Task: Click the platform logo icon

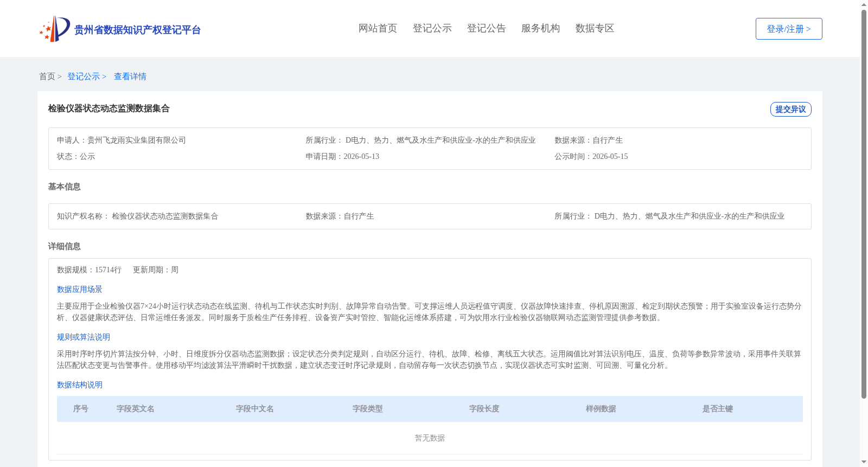Action: click(55, 29)
